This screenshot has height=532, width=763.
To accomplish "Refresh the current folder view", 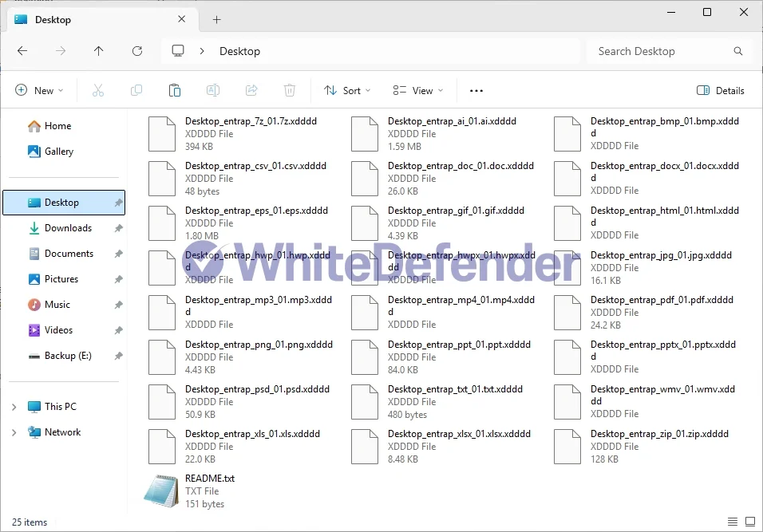I will [137, 51].
